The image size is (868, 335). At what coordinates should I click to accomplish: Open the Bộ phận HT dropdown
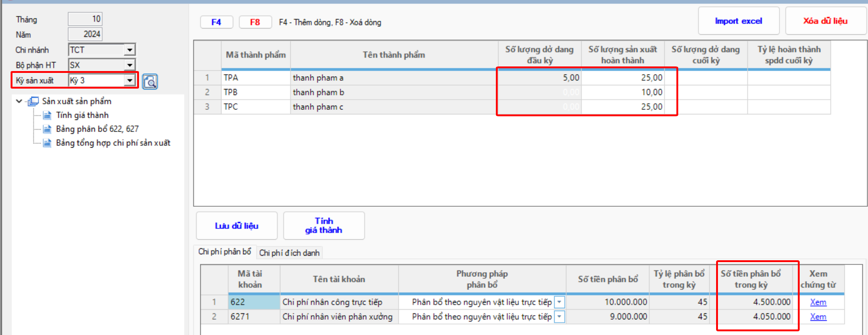130,65
